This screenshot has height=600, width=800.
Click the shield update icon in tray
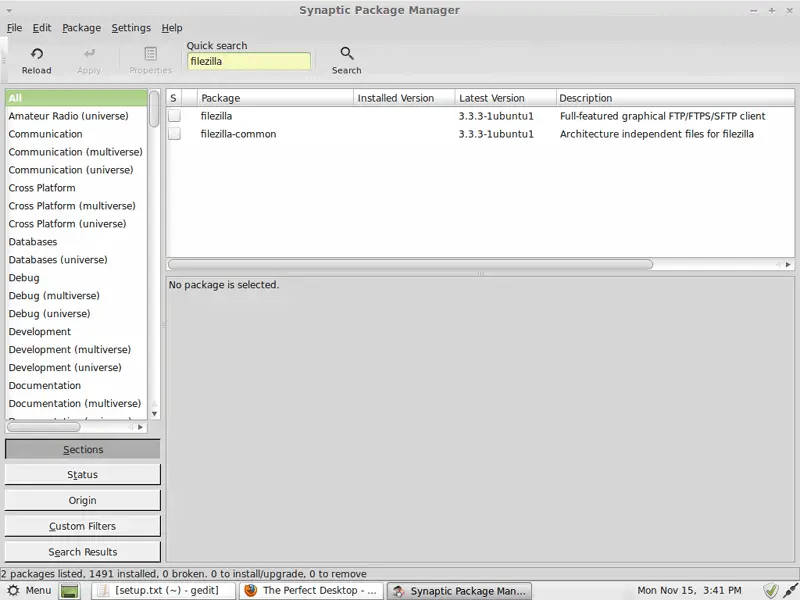pos(771,590)
